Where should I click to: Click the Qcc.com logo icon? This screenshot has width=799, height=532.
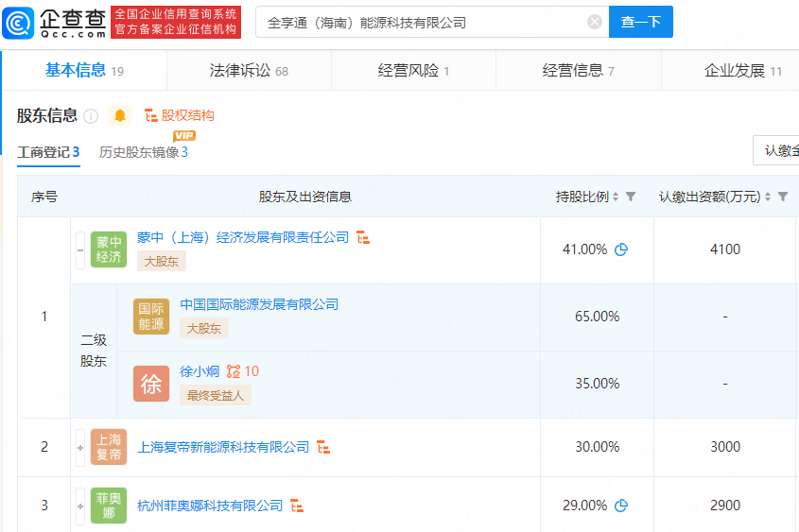(x=18, y=23)
